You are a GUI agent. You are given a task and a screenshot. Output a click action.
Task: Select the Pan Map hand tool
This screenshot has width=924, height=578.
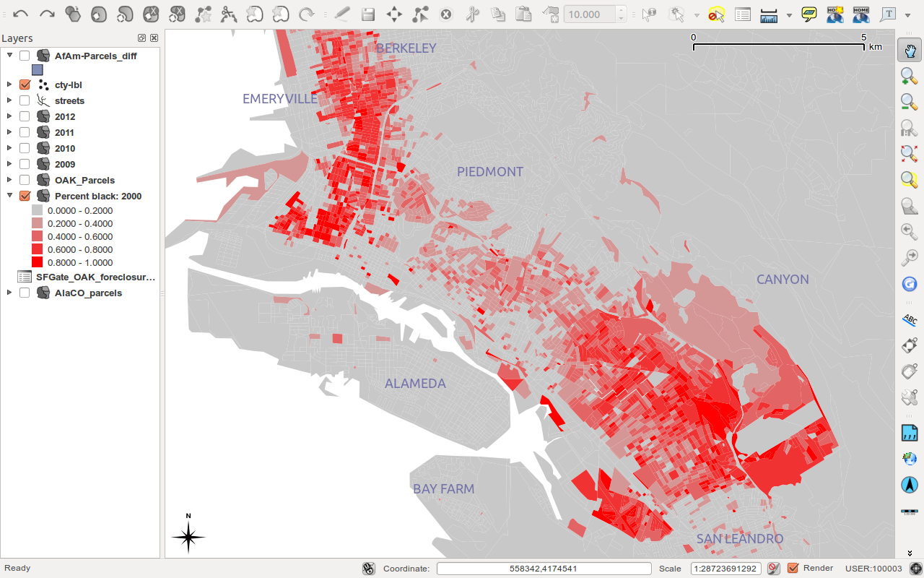click(x=910, y=50)
